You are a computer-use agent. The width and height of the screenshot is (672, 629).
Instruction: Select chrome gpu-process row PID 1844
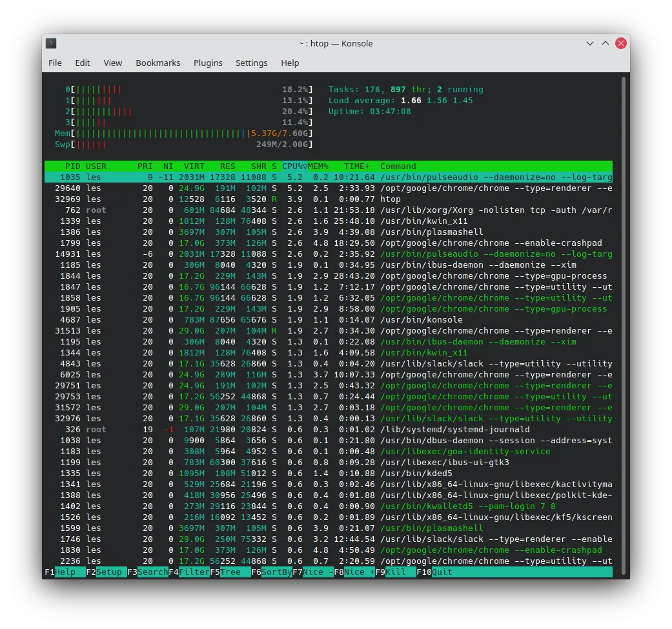pyautogui.click(x=329, y=275)
